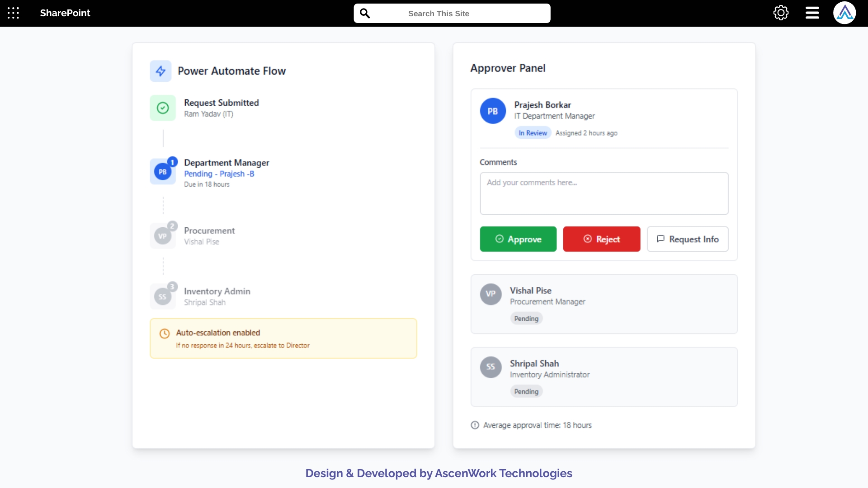Click inside the comments text box
Image resolution: width=868 pixels, height=488 pixels.
pos(604,193)
